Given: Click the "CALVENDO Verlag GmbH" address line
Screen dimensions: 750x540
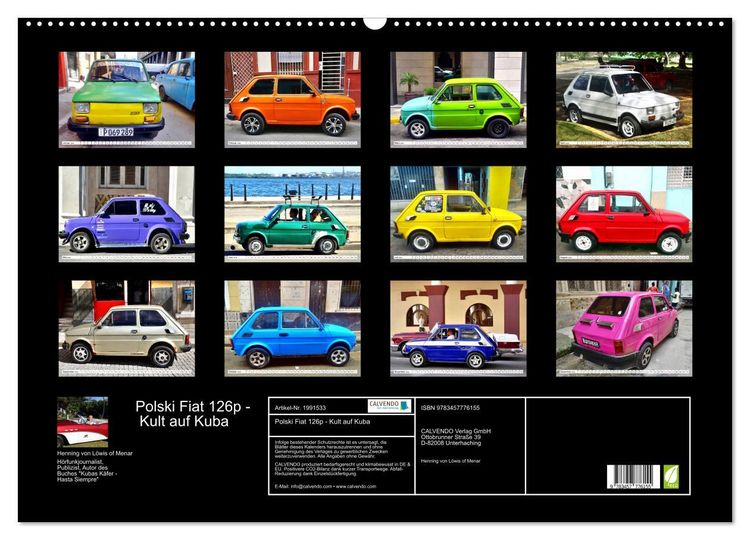Looking at the screenshot, I should point(456,431).
